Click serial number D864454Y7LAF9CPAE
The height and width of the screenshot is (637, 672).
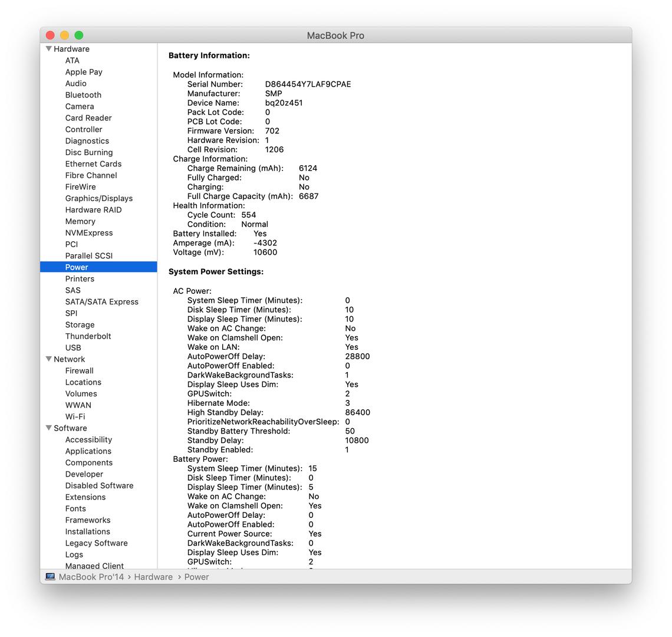pyautogui.click(x=308, y=84)
